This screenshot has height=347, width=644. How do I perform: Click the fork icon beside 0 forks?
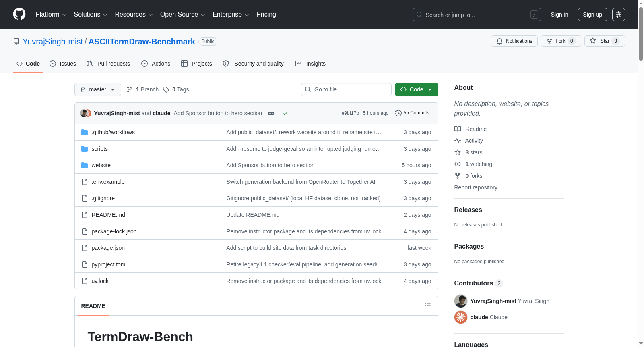point(458,176)
